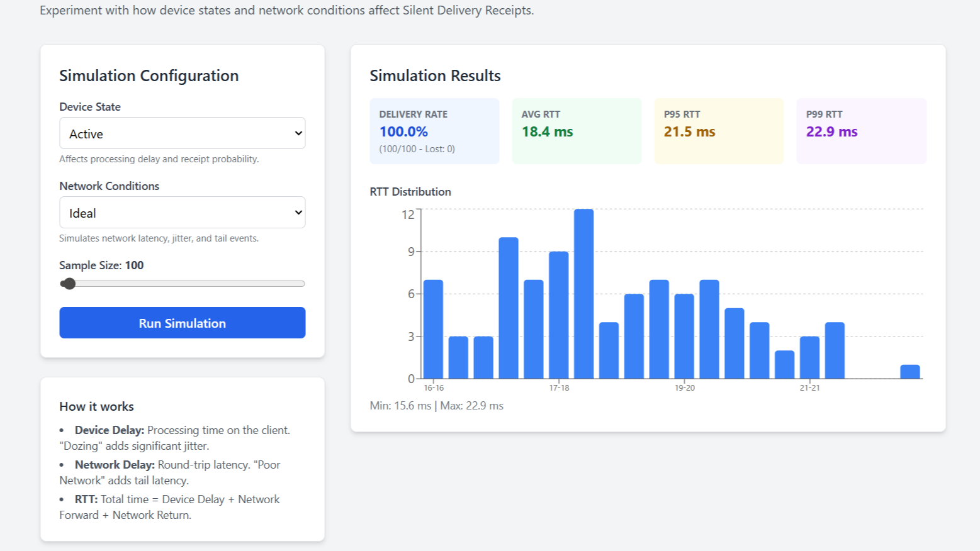
Task: Click the 'RTT Distribution' chart title
Action: click(410, 192)
